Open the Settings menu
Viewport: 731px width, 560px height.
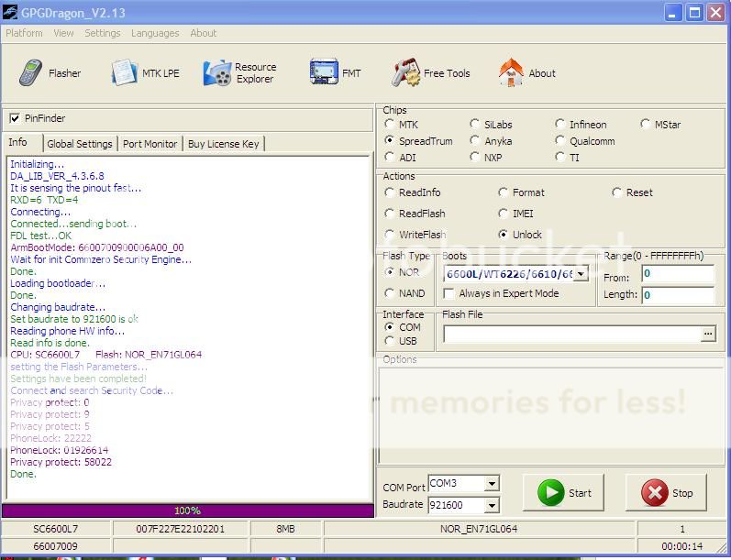(x=103, y=33)
